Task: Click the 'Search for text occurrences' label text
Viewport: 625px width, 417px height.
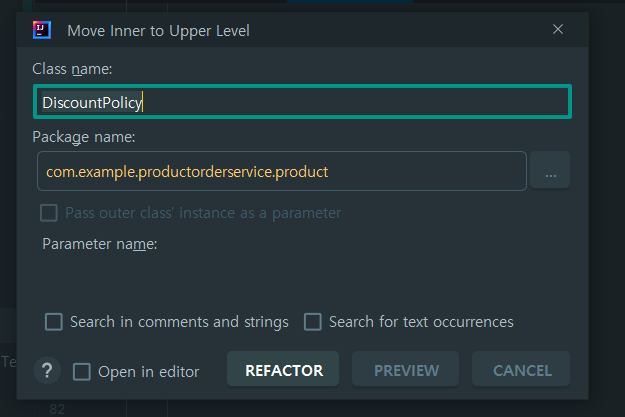Action: (421, 322)
